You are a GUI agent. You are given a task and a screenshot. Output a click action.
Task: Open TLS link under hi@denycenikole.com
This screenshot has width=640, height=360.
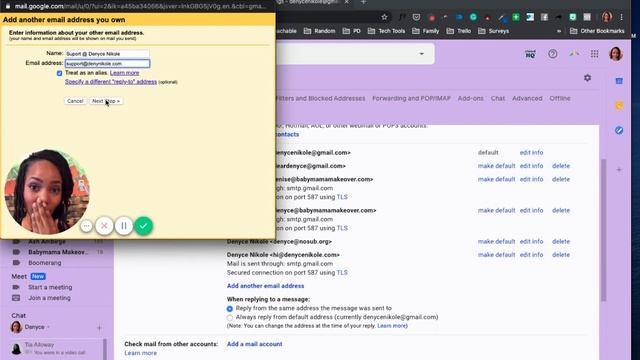tap(342, 273)
